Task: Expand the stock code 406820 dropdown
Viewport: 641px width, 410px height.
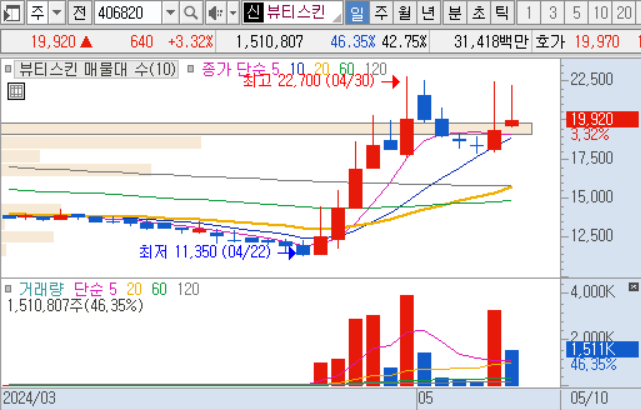Action: pos(170,13)
